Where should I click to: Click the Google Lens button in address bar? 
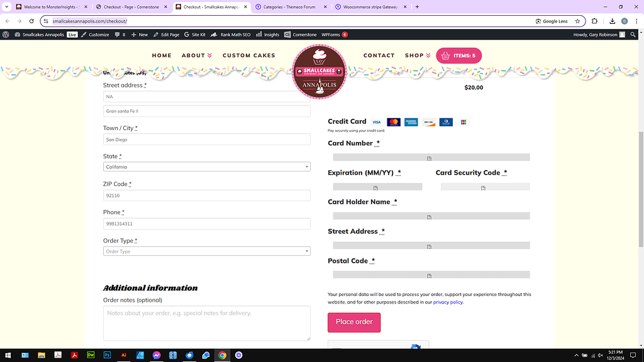pos(552,21)
